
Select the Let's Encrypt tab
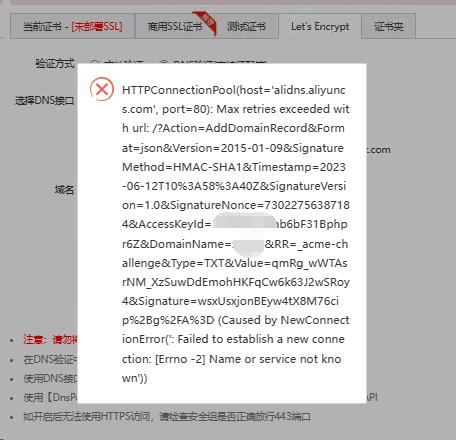point(320,26)
